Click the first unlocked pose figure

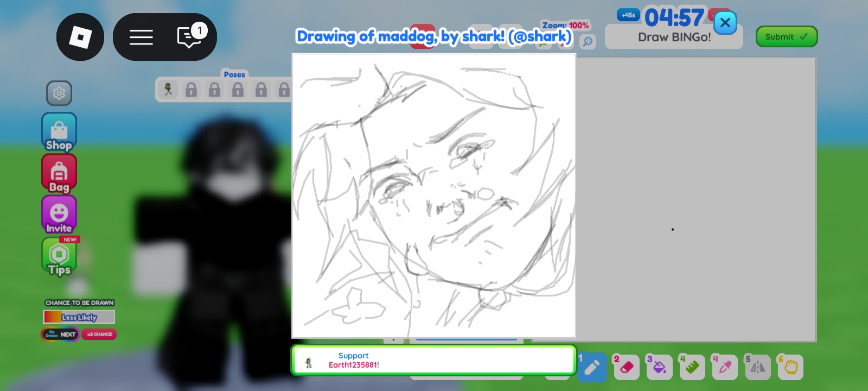click(x=168, y=90)
